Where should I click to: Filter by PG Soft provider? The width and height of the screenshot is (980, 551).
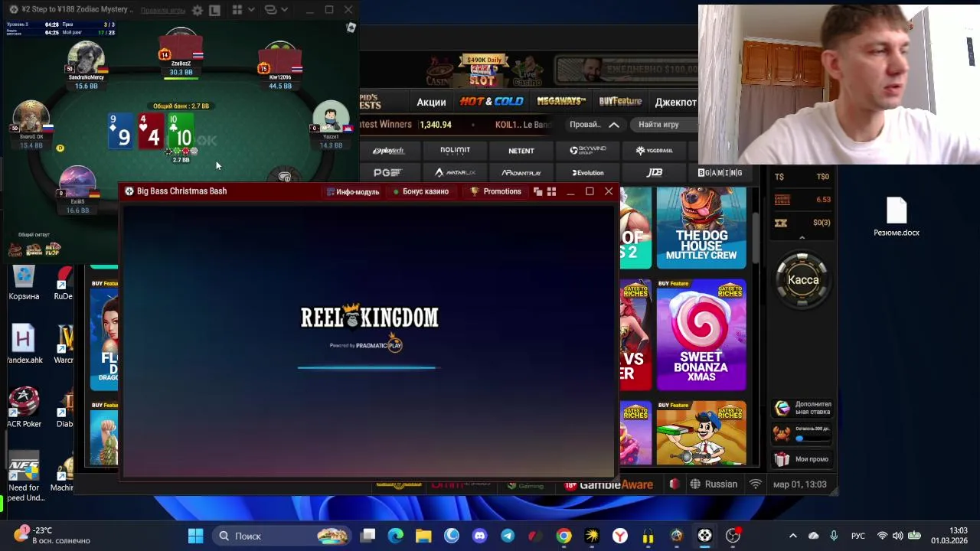[387, 173]
